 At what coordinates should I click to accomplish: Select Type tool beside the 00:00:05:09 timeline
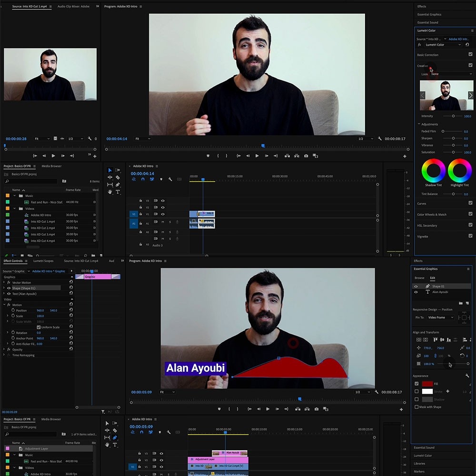tap(115, 445)
